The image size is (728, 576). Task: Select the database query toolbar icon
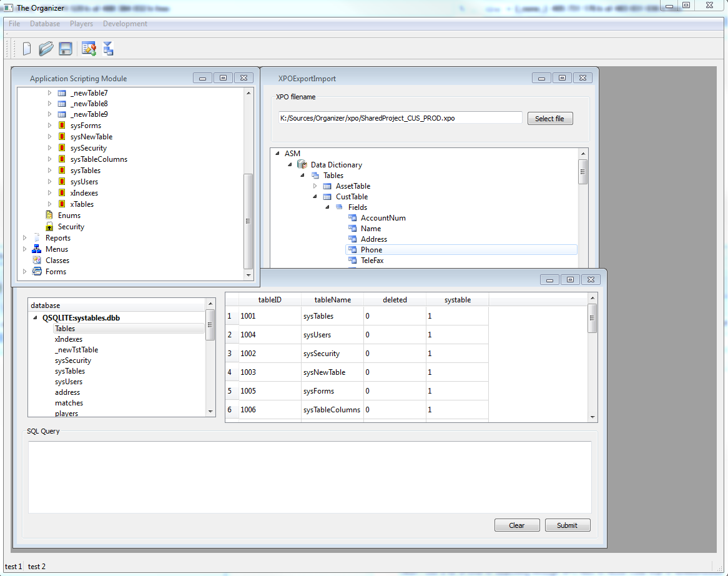88,48
